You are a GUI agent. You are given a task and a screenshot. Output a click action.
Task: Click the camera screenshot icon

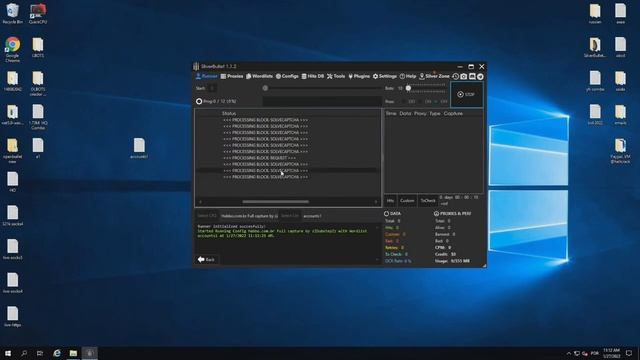pyautogui.click(x=464, y=76)
